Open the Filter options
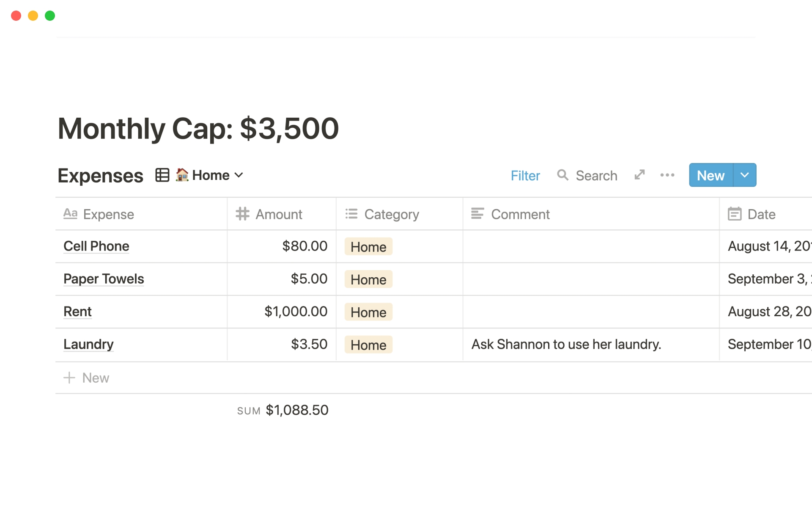 (525, 175)
